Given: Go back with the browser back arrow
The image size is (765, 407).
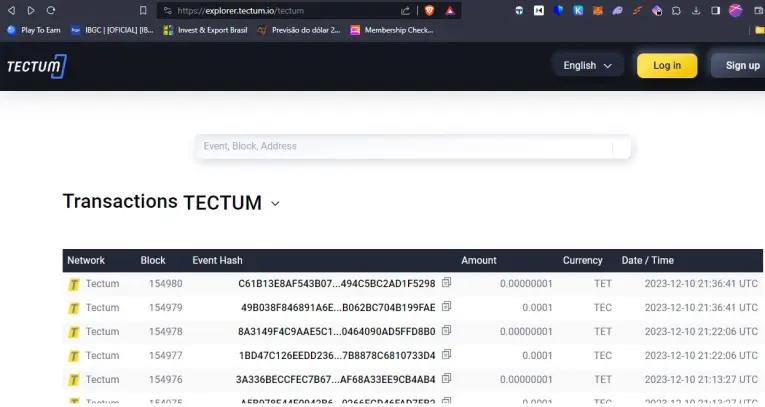Looking at the screenshot, I should click(11, 10).
